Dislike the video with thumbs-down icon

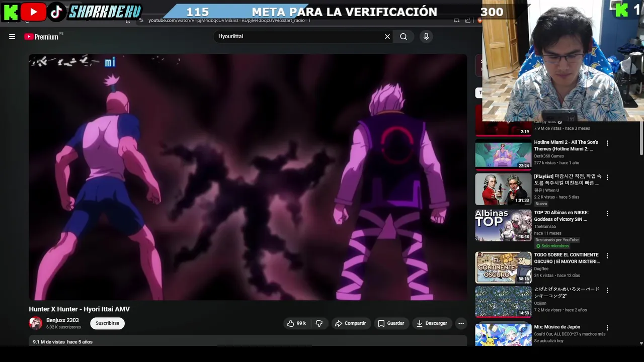319,323
